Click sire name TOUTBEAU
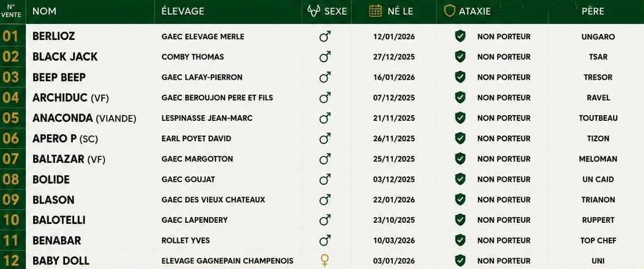Screen dimensions: 644x269 click(598, 119)
